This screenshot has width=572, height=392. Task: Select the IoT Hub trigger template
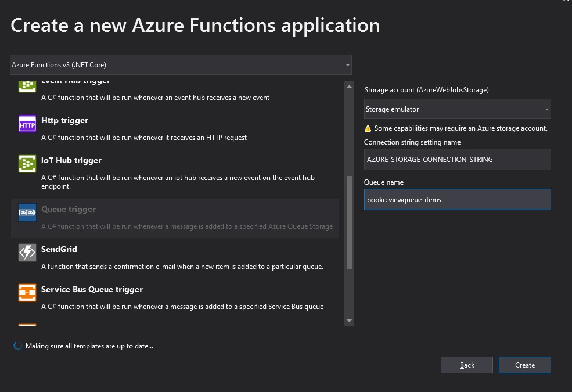point(175,173)
